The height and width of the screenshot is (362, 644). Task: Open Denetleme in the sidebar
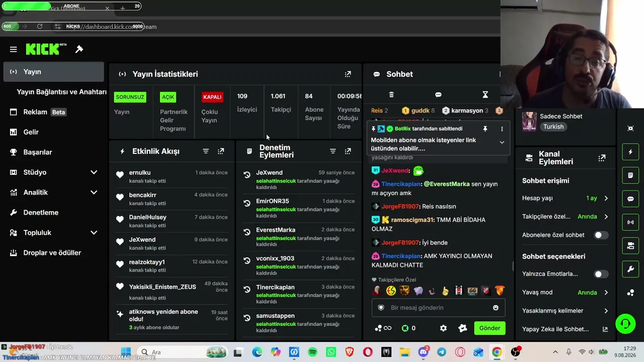[x=53, y=213]
